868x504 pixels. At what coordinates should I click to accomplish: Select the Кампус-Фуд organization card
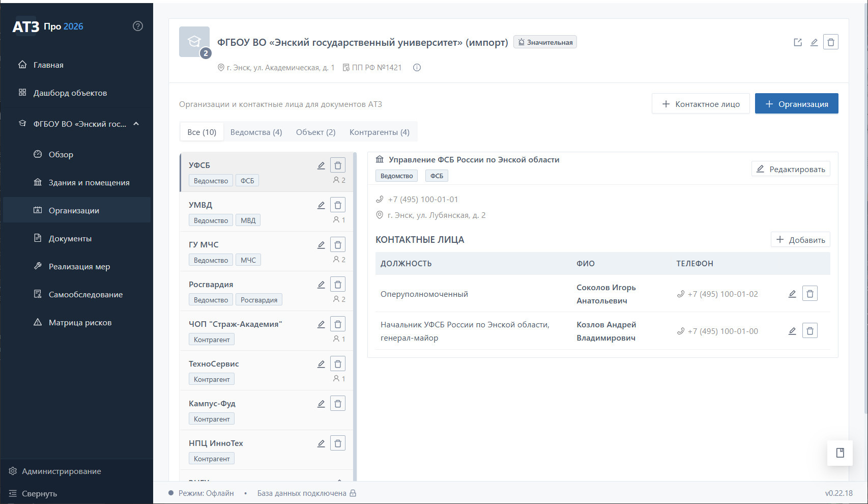[267, 410]
